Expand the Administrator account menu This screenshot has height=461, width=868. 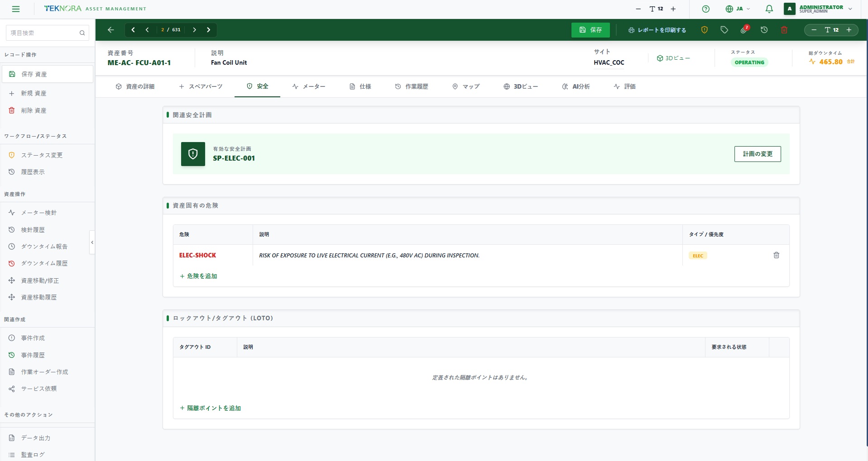[819, 9]
